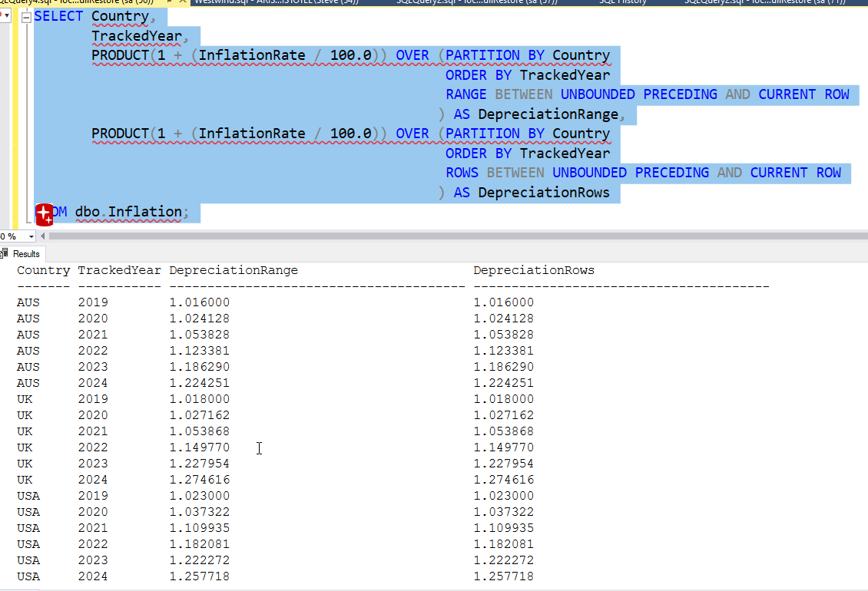Click the RANGE keyword in the query
This screenshot has height=591, width=868.
tap(466, 94)
